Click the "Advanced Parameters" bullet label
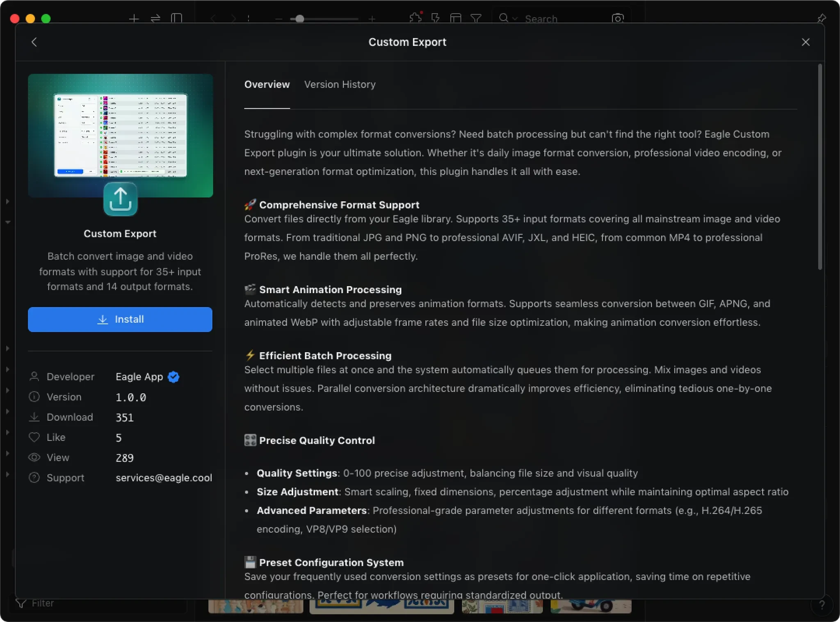 point(312,510)
